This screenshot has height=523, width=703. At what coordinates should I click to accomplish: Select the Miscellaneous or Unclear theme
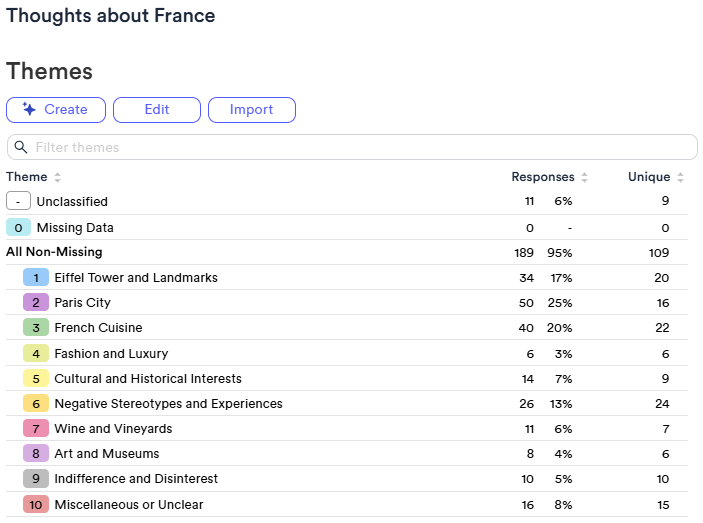coord(128,505)
